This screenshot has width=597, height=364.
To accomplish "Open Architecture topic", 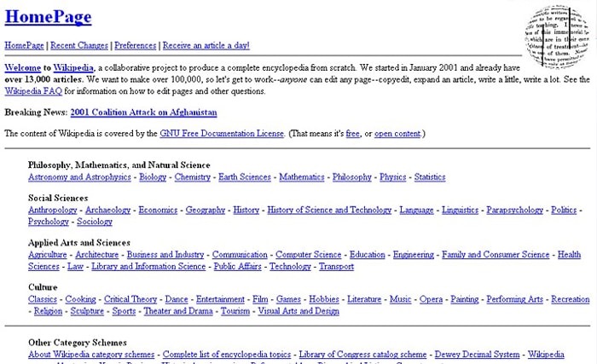I will 96,255.
